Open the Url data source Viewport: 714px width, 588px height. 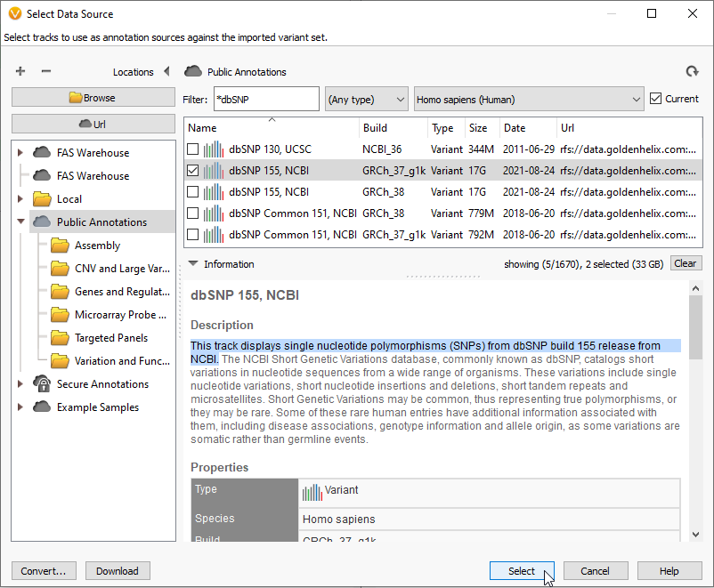pos(93,123)
